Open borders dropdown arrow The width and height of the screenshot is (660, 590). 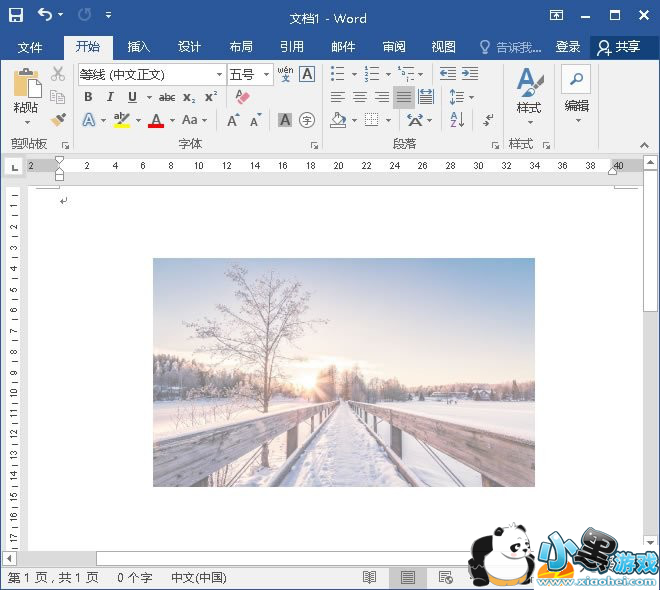389,121
